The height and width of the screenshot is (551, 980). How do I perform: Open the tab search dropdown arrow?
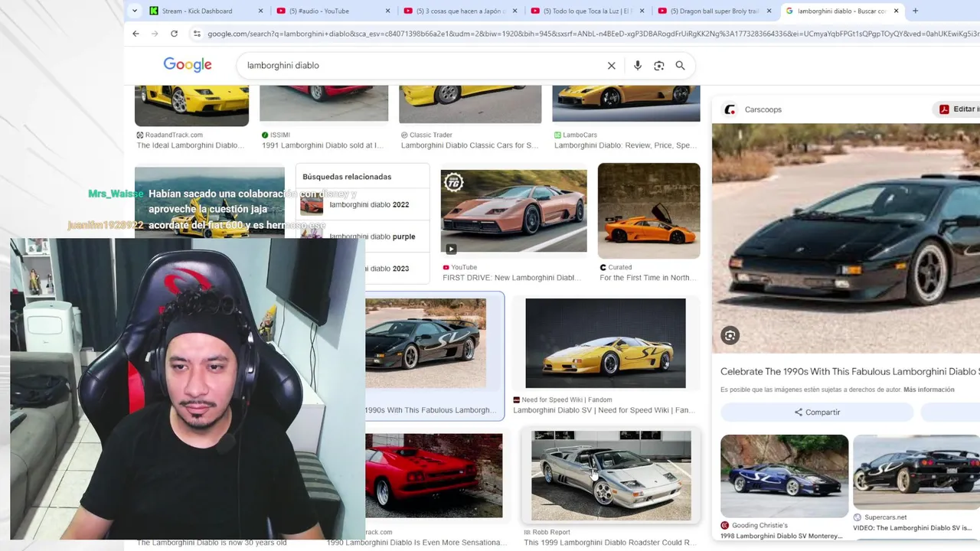(x=135, y=11)
